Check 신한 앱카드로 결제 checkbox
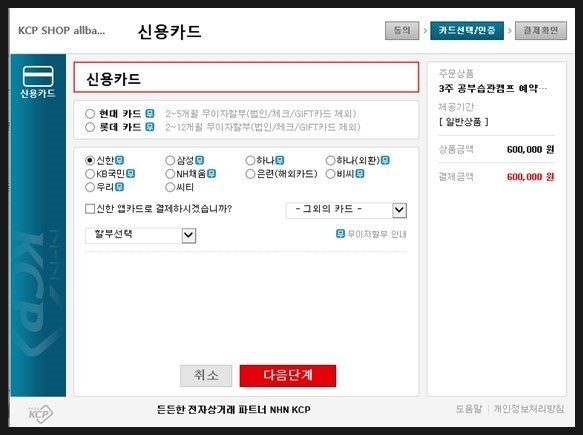 90,209
